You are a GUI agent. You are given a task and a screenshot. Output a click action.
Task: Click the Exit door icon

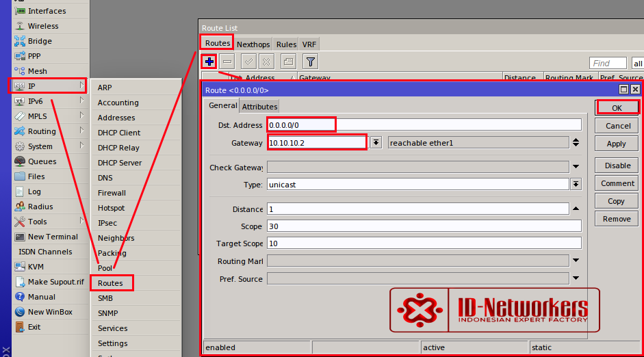20,327
